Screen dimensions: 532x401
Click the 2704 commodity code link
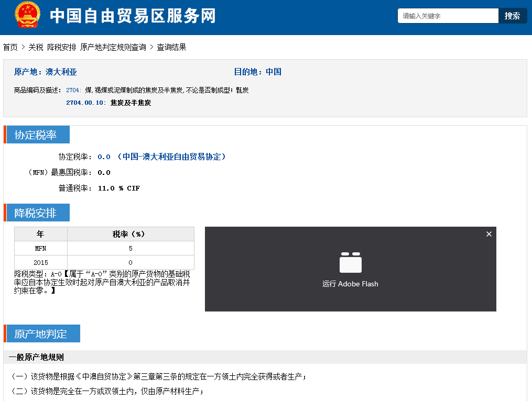coord(73,90)
